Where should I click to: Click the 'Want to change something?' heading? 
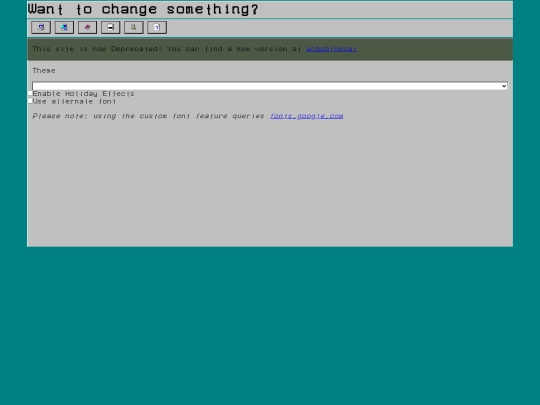tap(143, 9)
